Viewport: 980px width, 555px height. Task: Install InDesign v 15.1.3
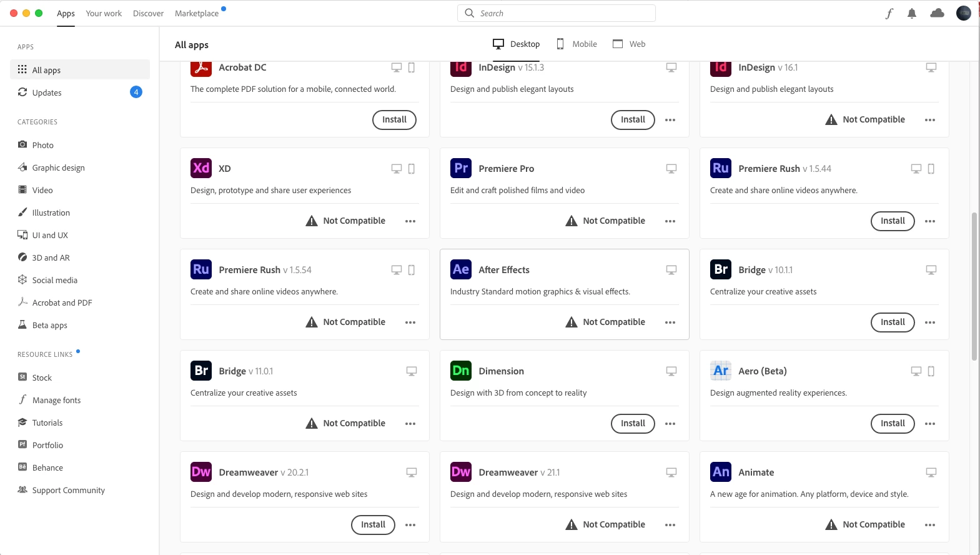pos(633,119)
